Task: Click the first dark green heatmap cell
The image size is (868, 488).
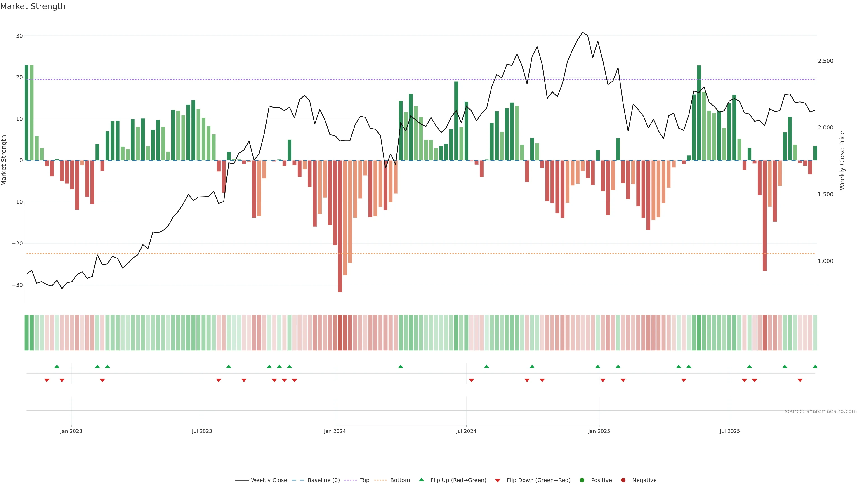Action: coord(27,332)
